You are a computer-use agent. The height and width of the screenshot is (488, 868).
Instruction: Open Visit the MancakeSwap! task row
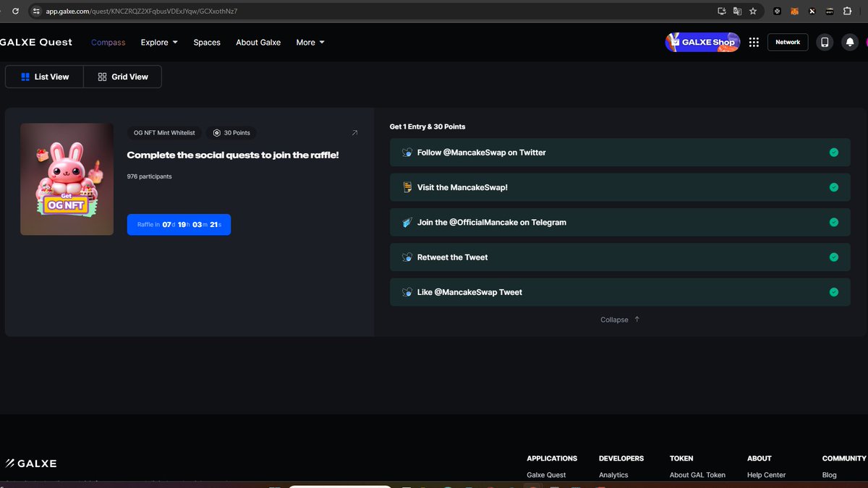[x=620, y=187]
